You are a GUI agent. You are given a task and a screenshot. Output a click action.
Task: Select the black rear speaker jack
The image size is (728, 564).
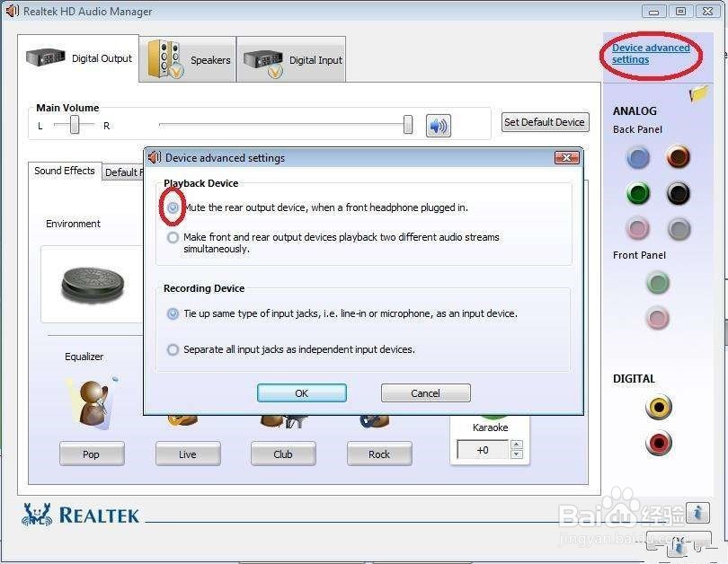click(x=678, y=193)
